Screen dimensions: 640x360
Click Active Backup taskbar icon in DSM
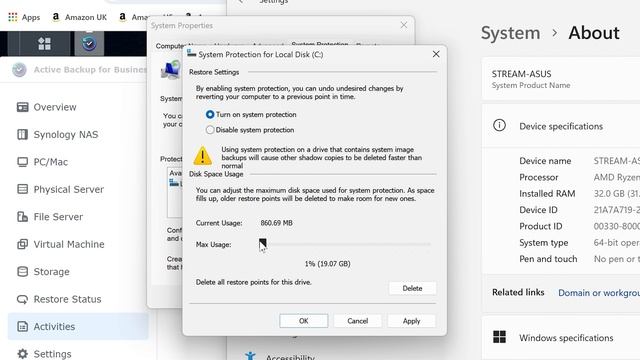[89, 43]
